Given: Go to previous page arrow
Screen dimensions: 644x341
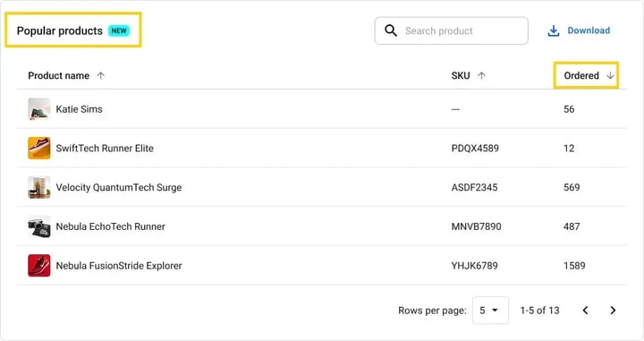Looking at the screenshot, I should (585, 311).
